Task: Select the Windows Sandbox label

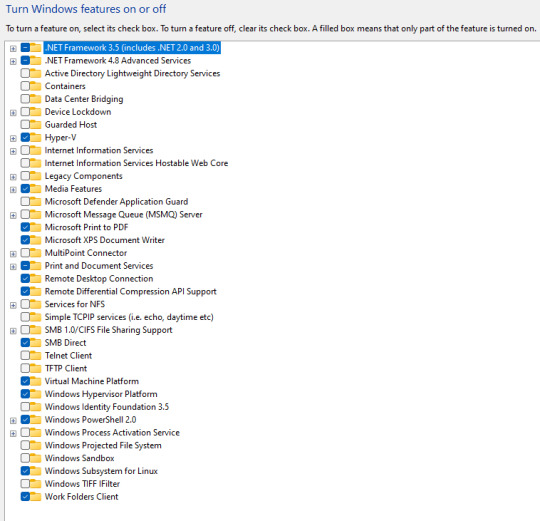Action: 80,458
